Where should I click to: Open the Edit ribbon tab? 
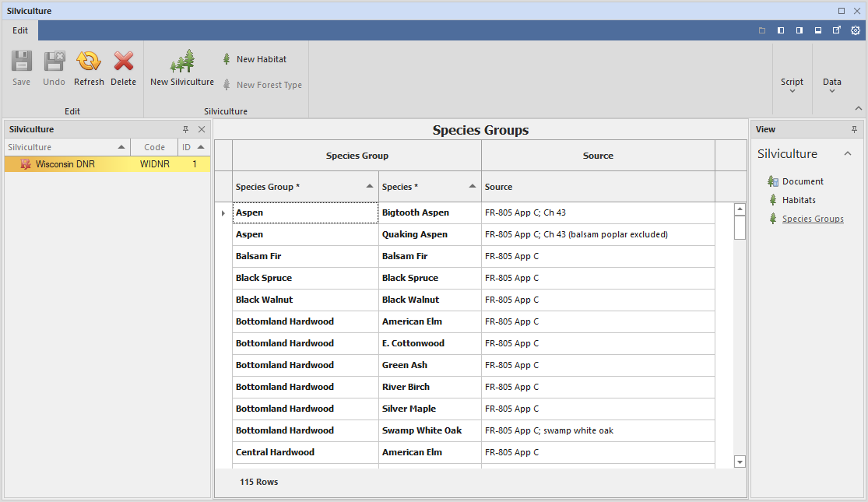tap(20, 30)
